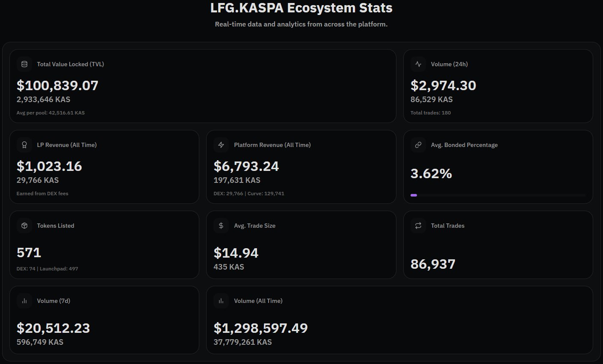Click the 'Earned from DEX fees' caption
Viewport: 603px width, 364px height.
pos(42,194)
